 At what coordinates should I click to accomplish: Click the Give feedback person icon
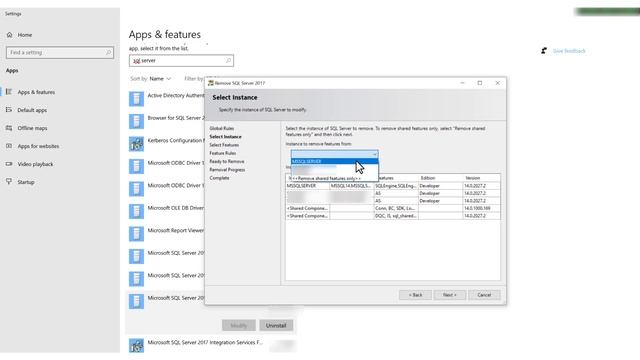[x=544, y=51]
